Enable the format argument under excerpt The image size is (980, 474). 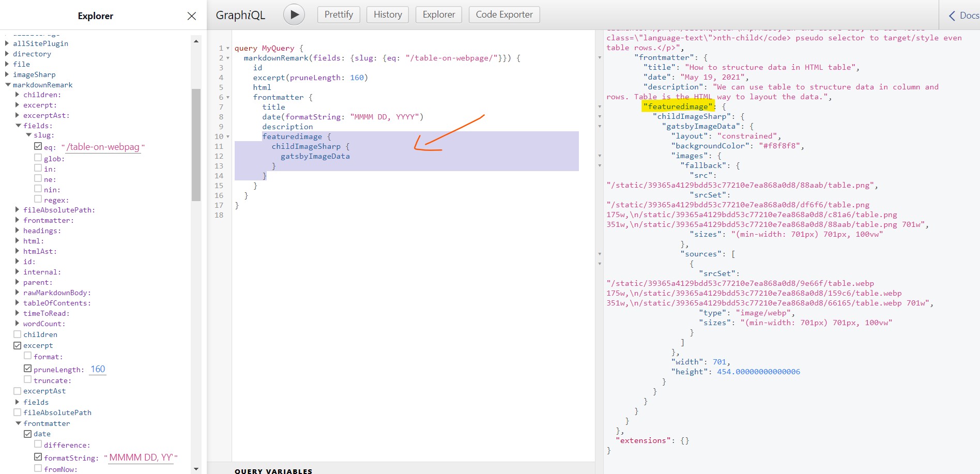pyautogui.click(x=27, y=356)
